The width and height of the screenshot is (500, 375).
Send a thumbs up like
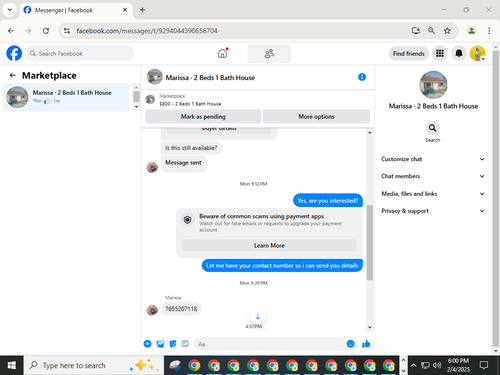pos(366,344)
